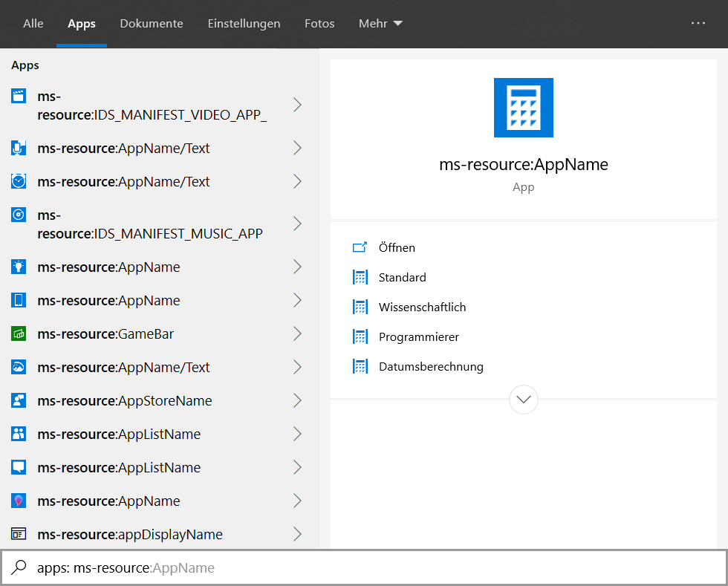Open the Einstellungen tab
The height and width of the screenshot is (586, 728).
point(244,23)
